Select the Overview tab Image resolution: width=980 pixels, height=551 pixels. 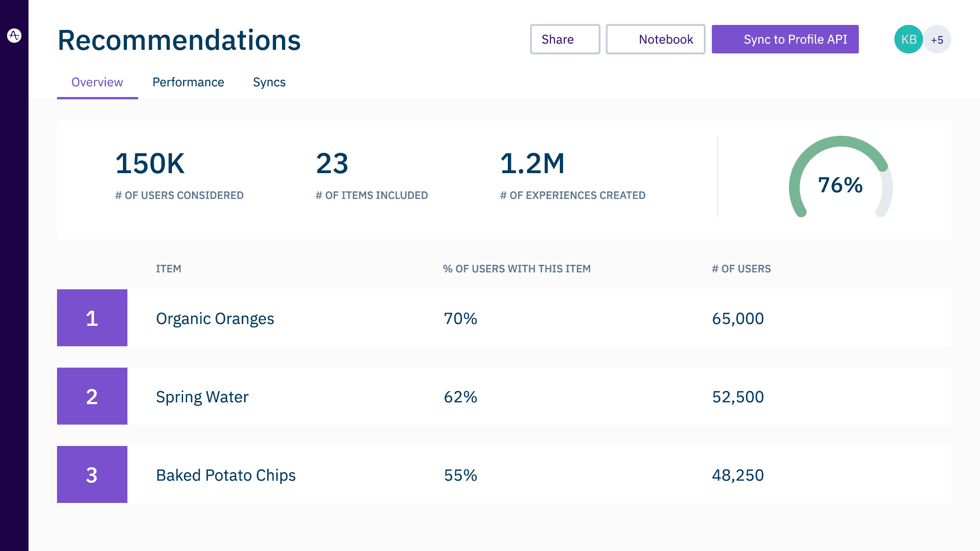97,82
